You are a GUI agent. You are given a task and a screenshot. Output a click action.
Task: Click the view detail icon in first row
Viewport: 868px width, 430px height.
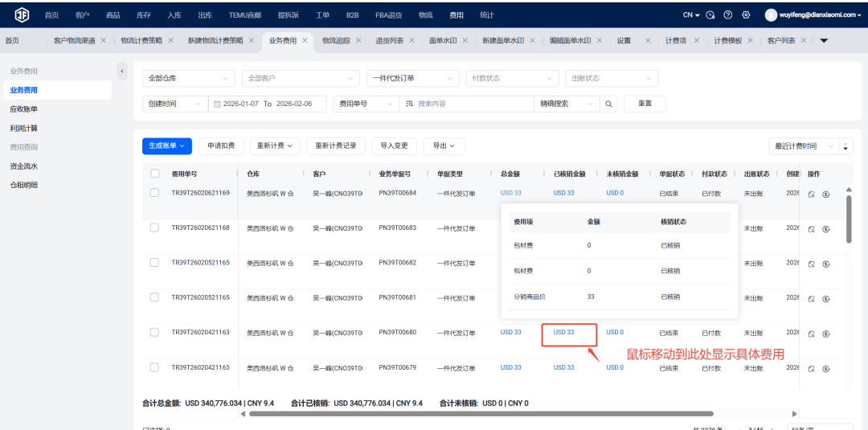coord(811,194)
